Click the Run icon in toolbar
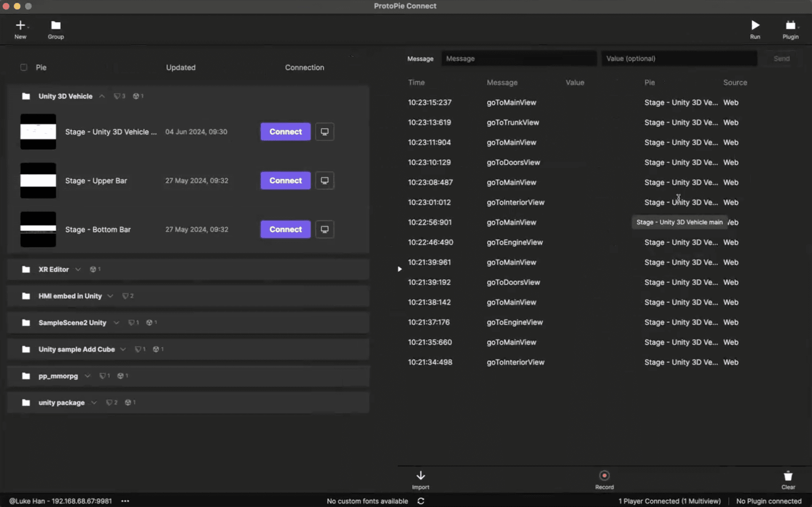 point(755,26)
